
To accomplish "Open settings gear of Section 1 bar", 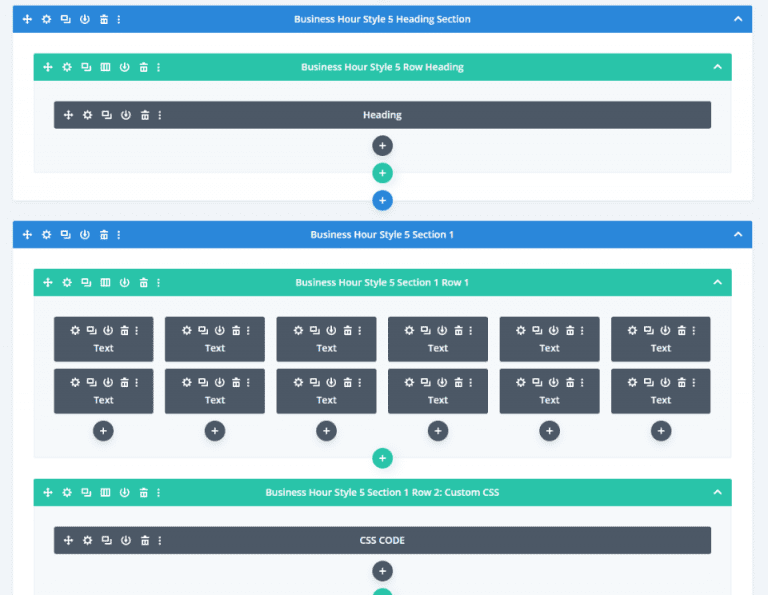I will [x=46, y=235].
